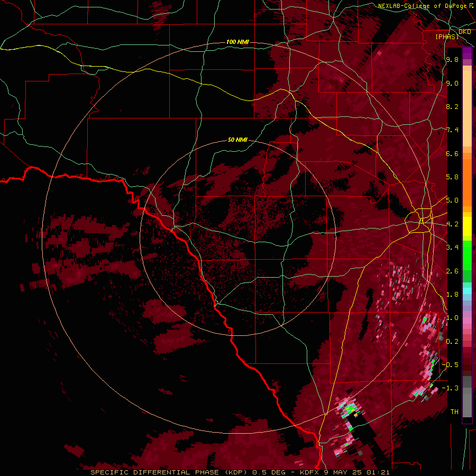This screenshot has height=476, width=476.
Task: Click the 7.4 value on the scale
Action: click(452, 130)
